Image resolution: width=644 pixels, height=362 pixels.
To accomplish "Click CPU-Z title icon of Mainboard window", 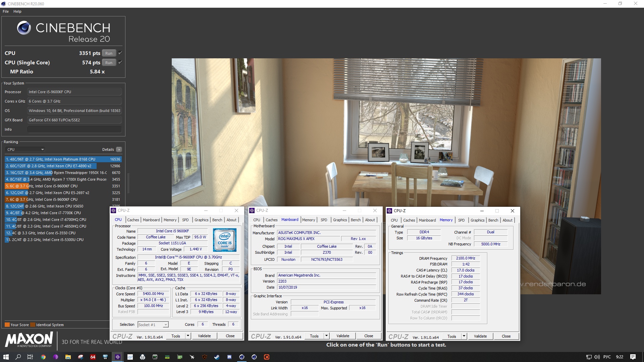I will 252,210.
